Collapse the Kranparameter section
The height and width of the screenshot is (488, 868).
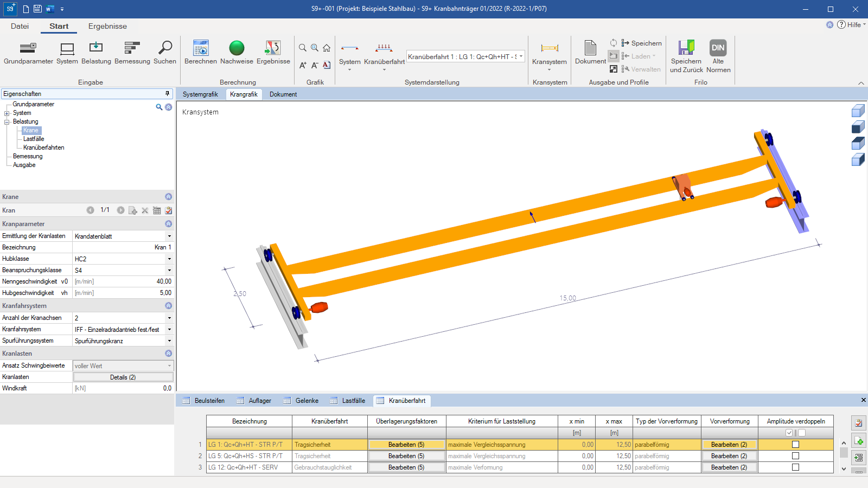[x=168, y=224]
